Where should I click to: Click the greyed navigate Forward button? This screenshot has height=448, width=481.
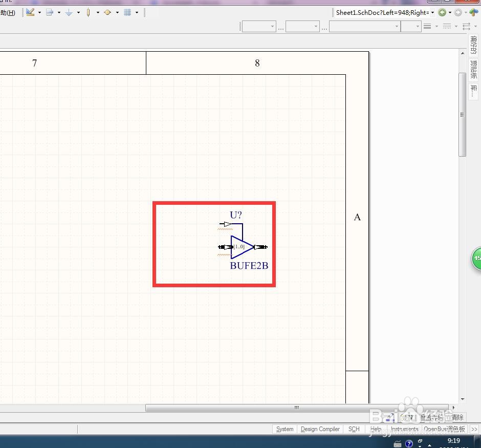(x=458, y=13)
